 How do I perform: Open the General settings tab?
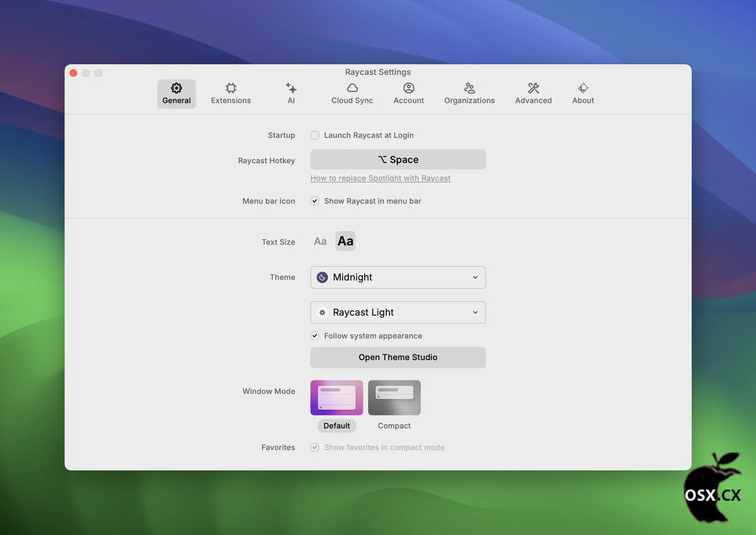176,94
